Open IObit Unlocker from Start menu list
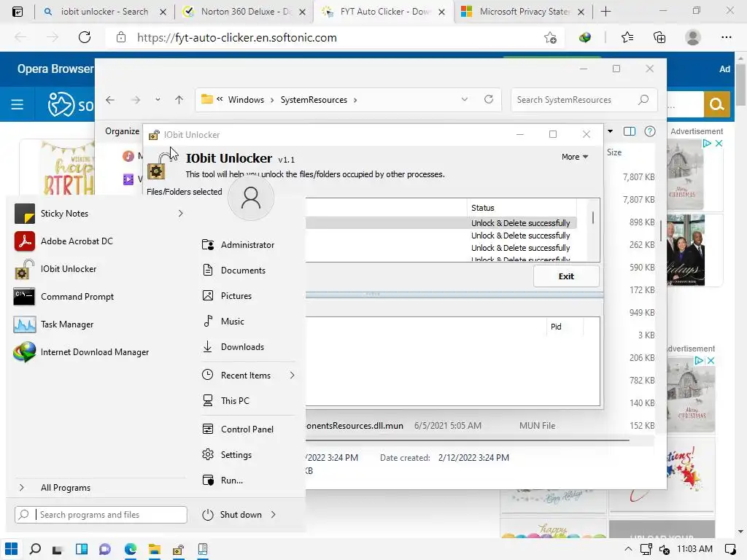 (x=69, y=269)
